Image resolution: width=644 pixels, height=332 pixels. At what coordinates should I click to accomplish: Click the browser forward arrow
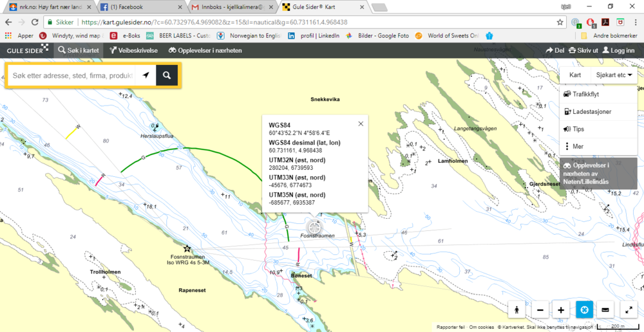point(22,22)
